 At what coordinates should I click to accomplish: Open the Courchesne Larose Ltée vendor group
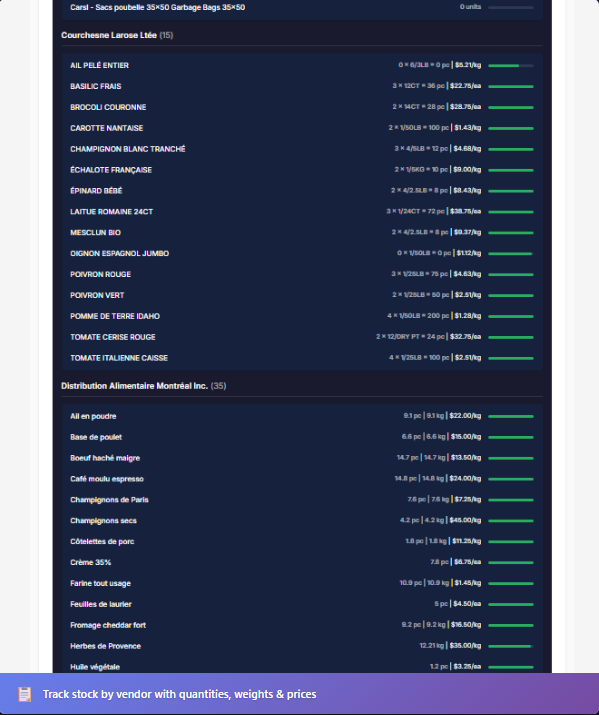(x=117, y=35)
